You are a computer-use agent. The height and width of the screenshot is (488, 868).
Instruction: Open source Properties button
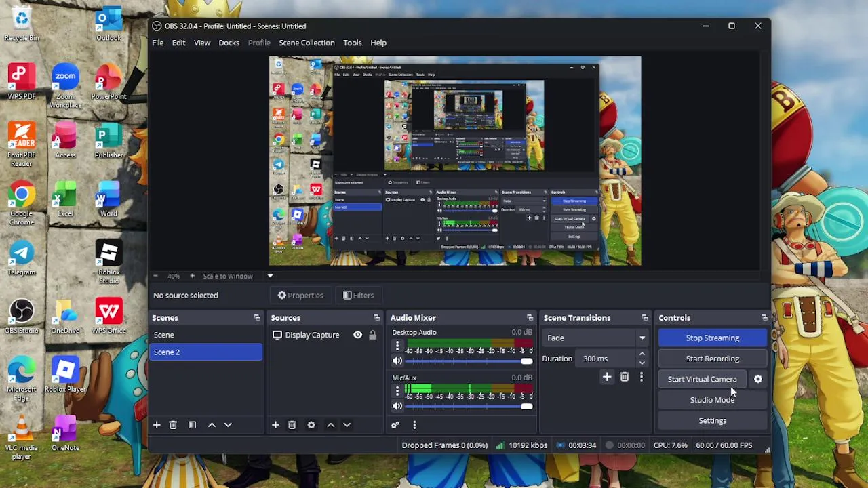[300, 296]
